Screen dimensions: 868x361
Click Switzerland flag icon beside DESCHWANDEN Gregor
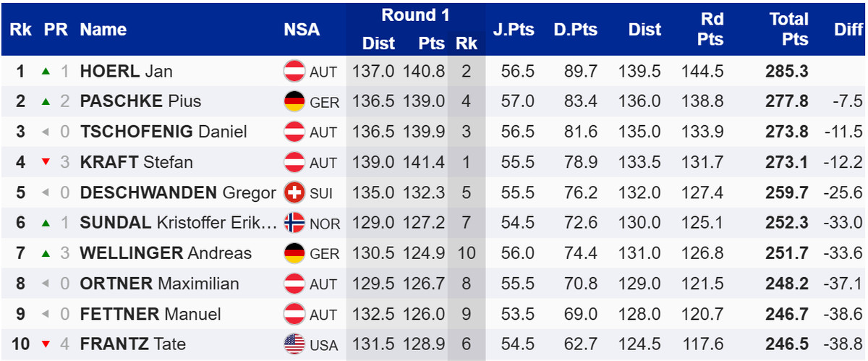(x=294, y=193)
